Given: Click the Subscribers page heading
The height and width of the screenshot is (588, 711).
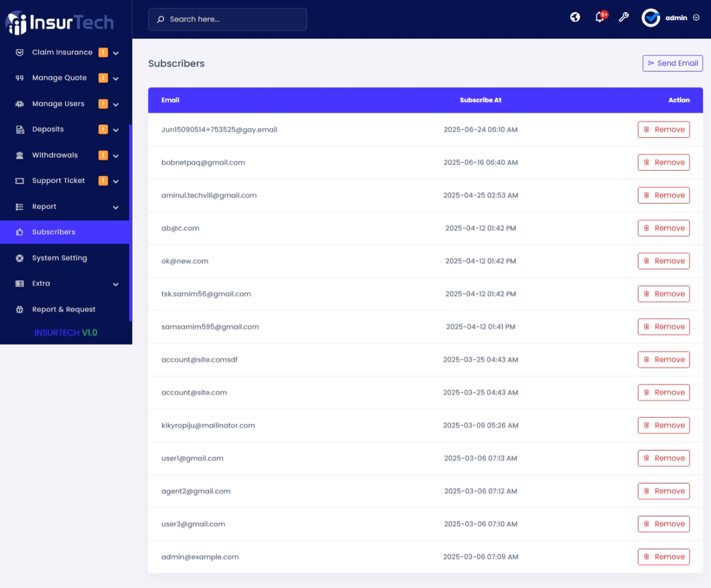Looking at the screenshot, I should pos(176,63).
